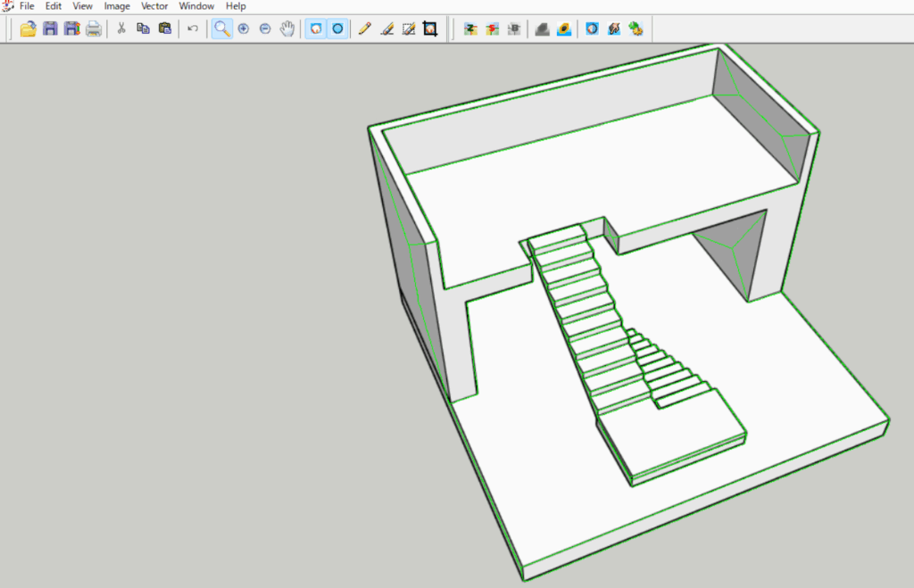The image size is (914, 588).
Task: Click the yellow hexagon shape icon
Action: (564, 29)
